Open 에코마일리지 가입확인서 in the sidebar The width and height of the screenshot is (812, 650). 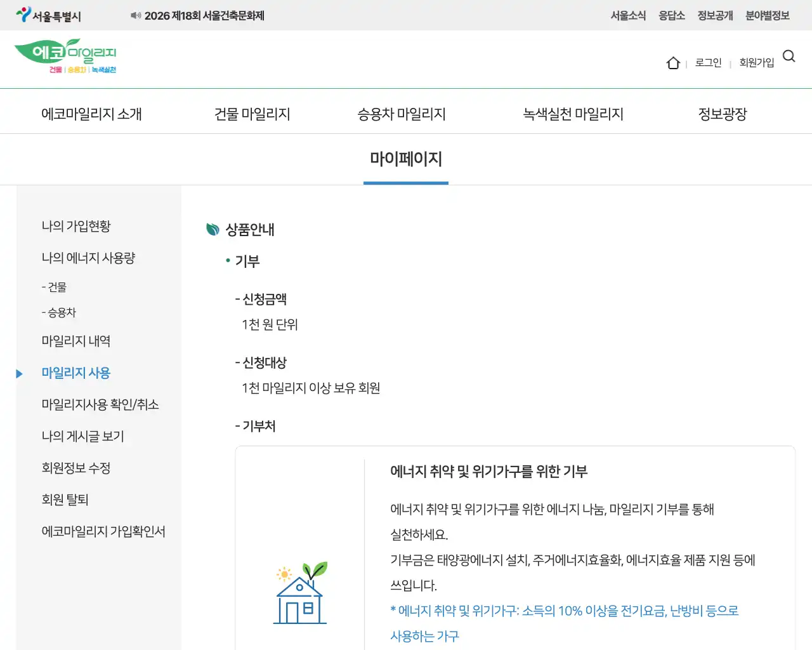(103, 531)
